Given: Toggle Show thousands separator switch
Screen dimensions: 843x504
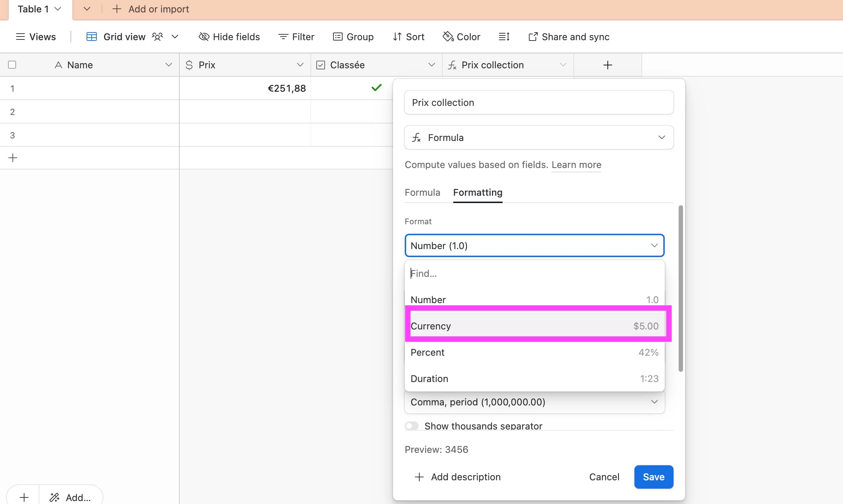Looking at the screenshot, I should (x=412, y=426).
